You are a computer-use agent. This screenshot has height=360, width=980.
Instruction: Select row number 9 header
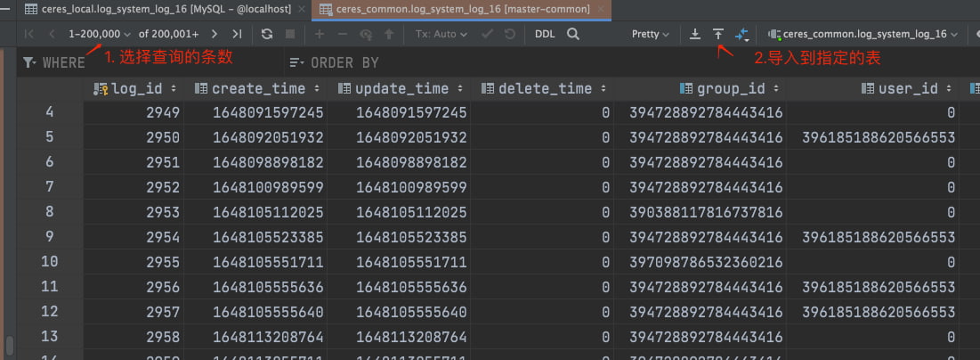coord(49,237)
